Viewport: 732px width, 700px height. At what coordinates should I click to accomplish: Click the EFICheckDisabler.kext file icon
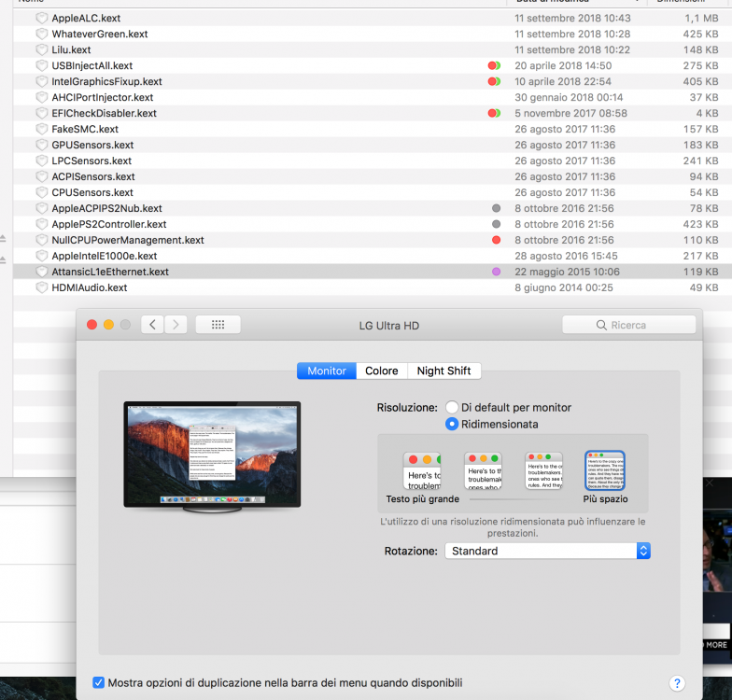42,114
